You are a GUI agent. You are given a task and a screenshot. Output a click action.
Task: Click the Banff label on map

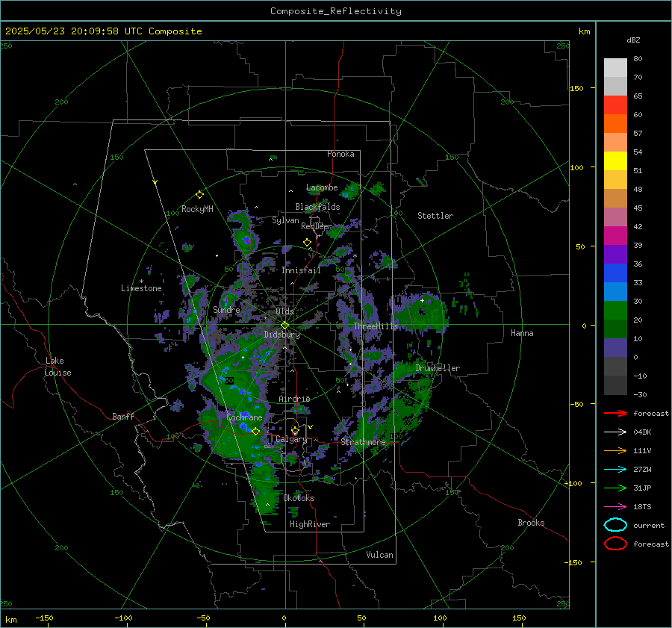click(123, 416)
